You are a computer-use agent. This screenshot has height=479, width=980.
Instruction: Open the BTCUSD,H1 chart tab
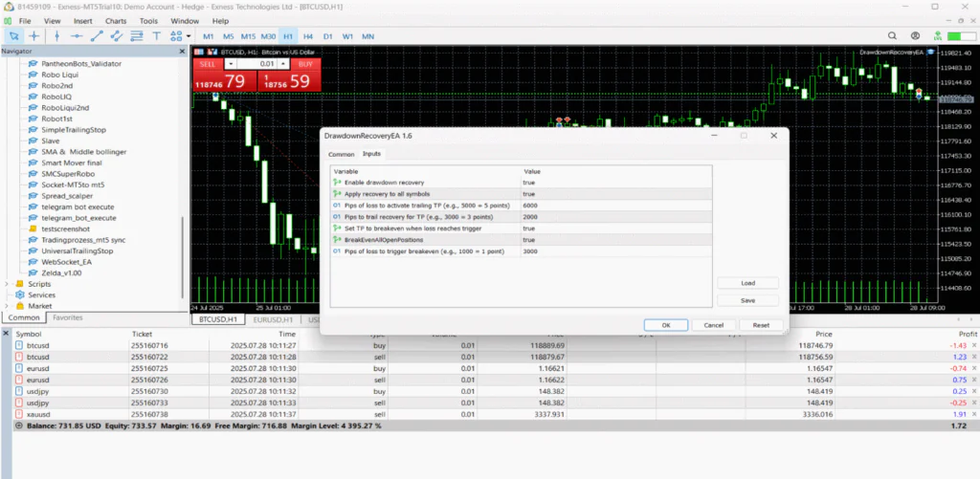(x=217, y=319)
